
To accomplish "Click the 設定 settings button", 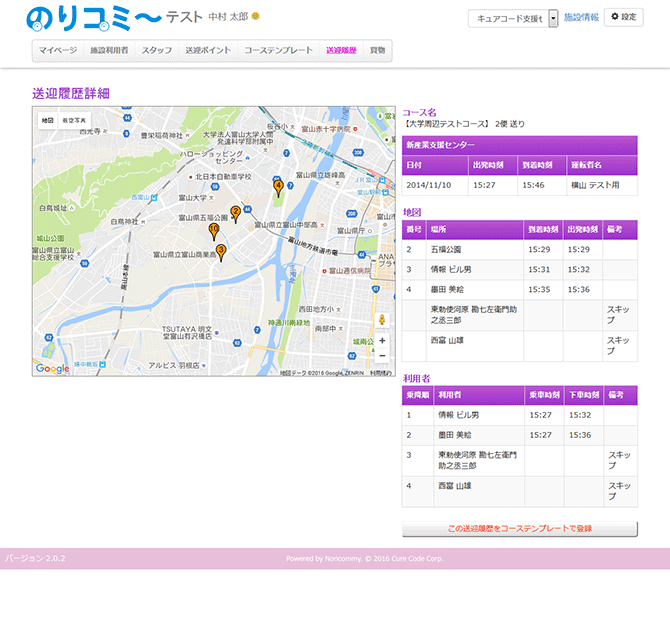I will (623, 17).
